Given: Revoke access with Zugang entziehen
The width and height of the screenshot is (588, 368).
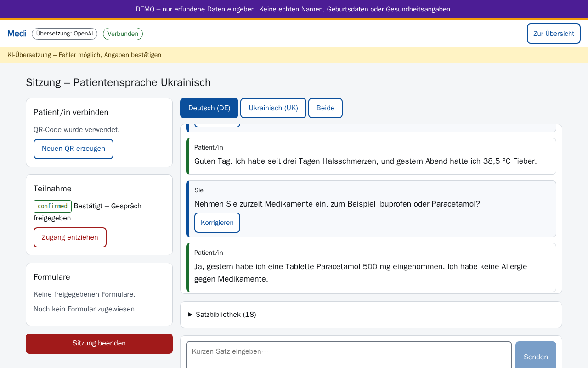Looking at the screenshot, I should (x=70, y=237).
